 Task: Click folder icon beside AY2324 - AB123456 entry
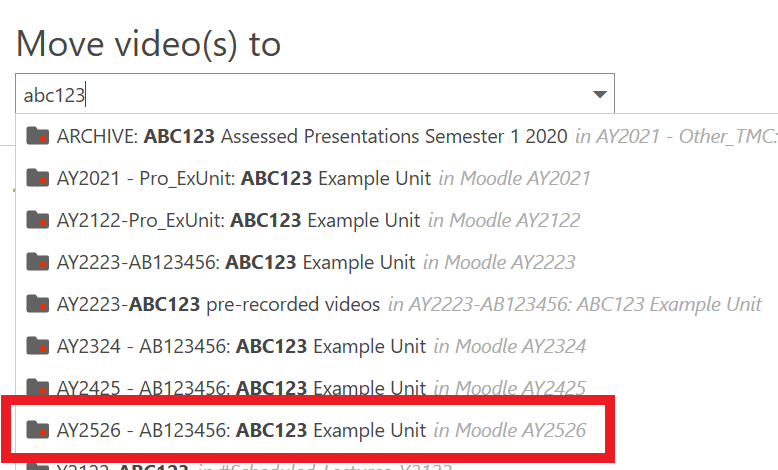tap(38, 346)
